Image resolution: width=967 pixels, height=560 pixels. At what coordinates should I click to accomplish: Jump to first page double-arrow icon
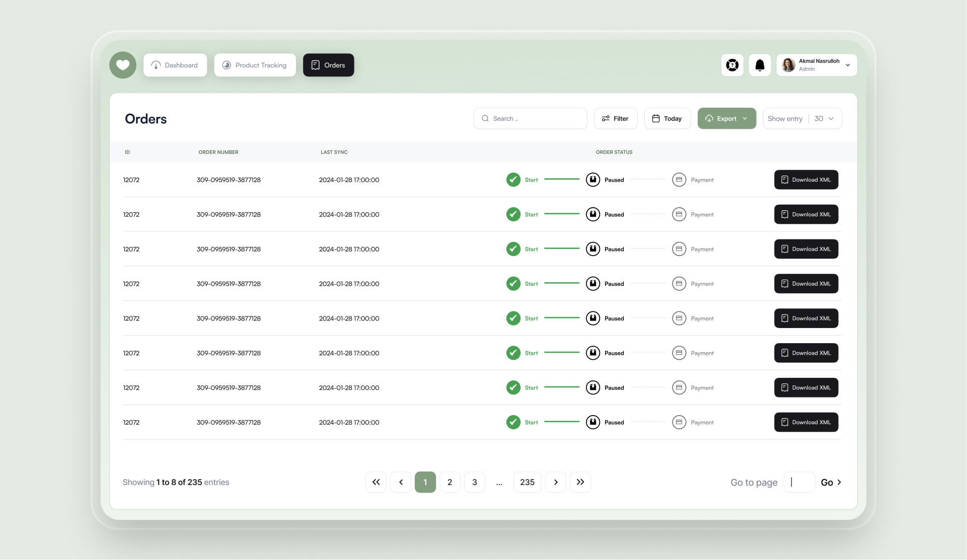click(x=376, y=482)
